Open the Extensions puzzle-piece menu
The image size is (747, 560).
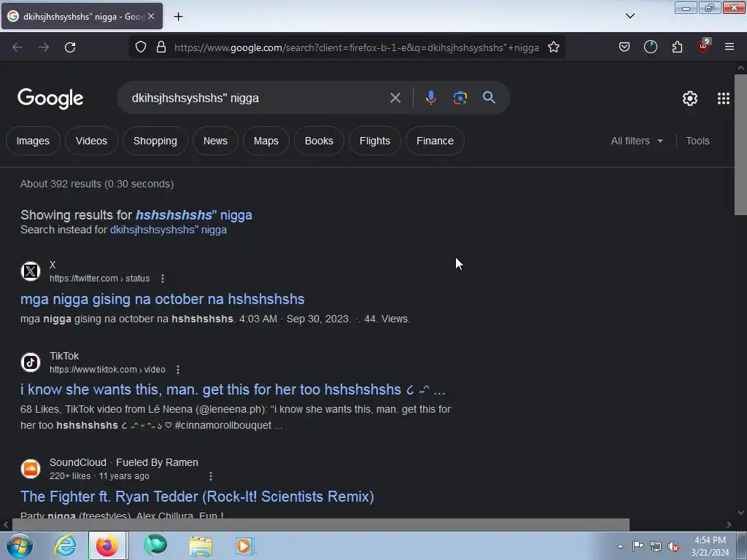point(677,47)
